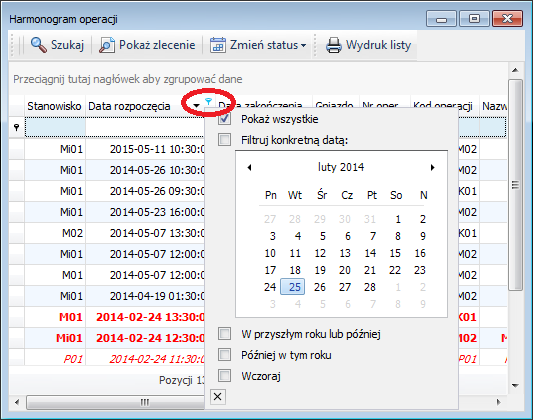The width and height of the screenshot is (533, 420).
Task: Open Data rozpoczęcia sort dropdown arrow
Action: (196, 106)
